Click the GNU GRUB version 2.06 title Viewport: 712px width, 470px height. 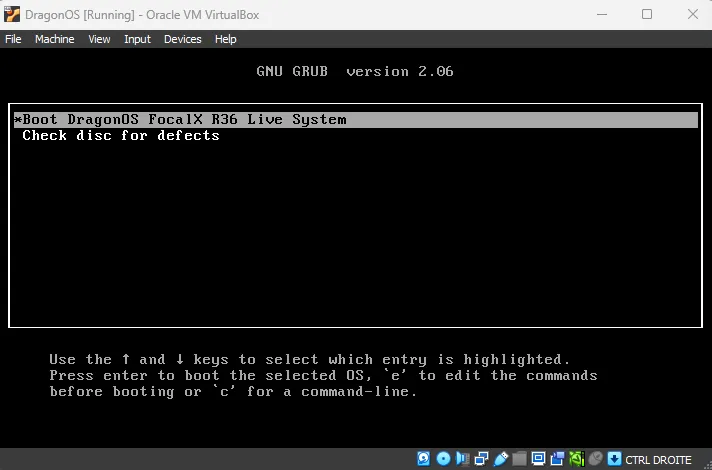pyautogui.click(x=355, y=71)
